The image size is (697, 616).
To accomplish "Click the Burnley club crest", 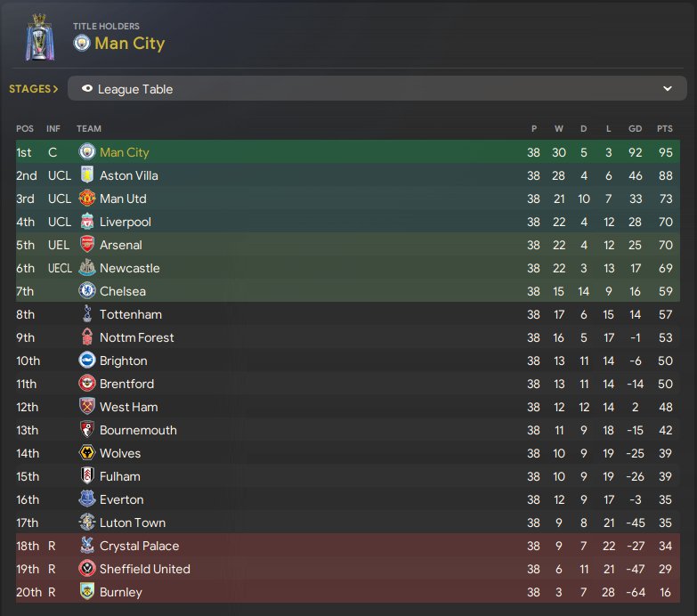I will [x=87, y=592].
